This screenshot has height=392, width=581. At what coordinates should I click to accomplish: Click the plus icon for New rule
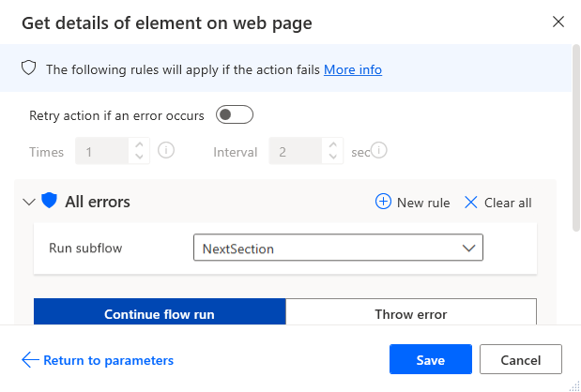tap(383, 202)
